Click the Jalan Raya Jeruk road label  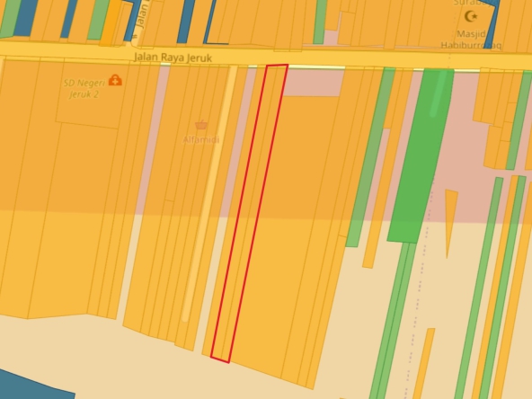(x=173, y=58)
